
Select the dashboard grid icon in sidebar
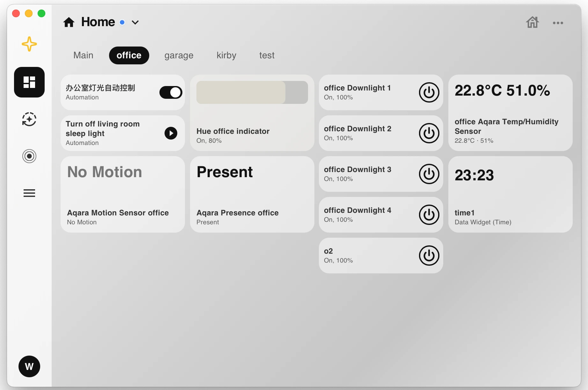(29, 82)
